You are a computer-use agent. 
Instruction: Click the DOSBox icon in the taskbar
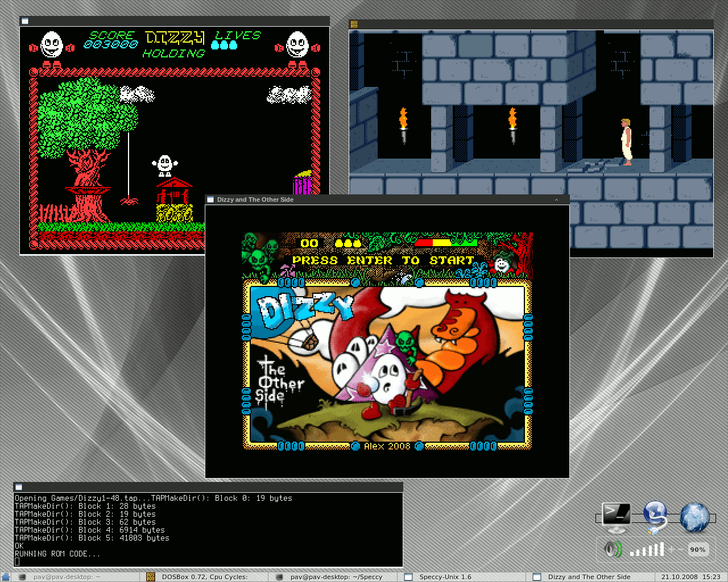[151, 577]
